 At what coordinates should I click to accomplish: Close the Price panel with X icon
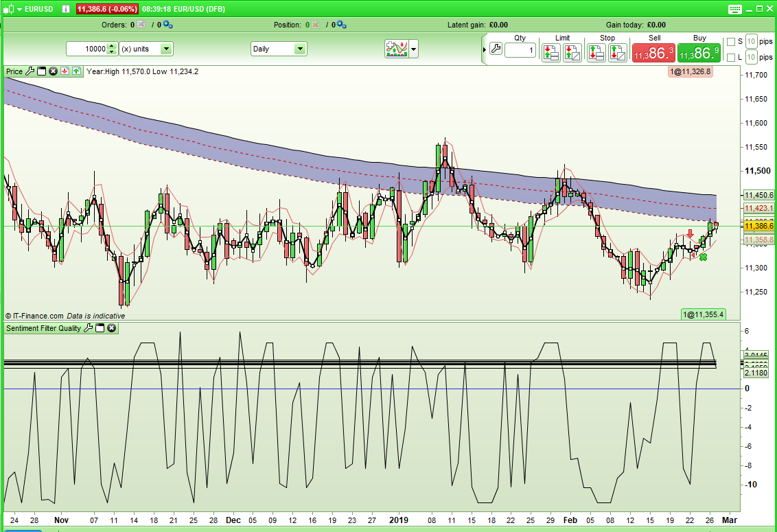tap(53, 71)
